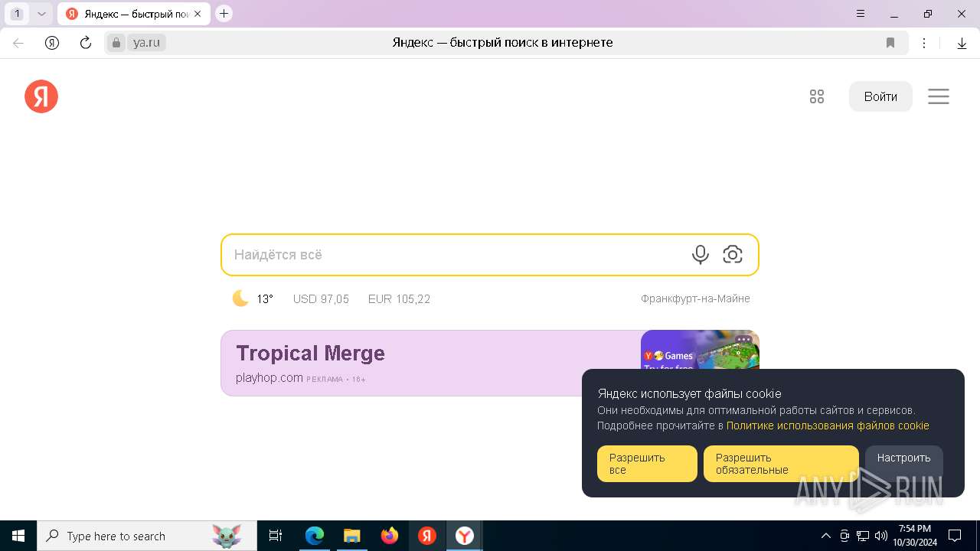Open the volume speaker tray icon
Screen dimensions: 980x551
(x=881, y=536)
